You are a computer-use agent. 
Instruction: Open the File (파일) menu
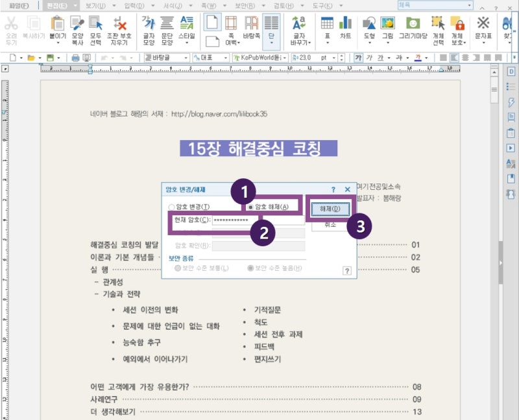pyautogui.click(x=19, y=6)
